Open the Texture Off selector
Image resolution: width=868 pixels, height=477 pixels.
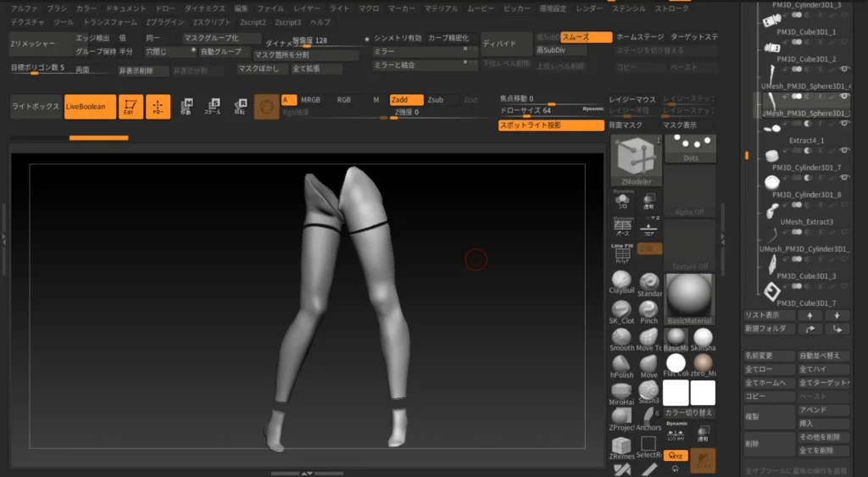(689, 246)
